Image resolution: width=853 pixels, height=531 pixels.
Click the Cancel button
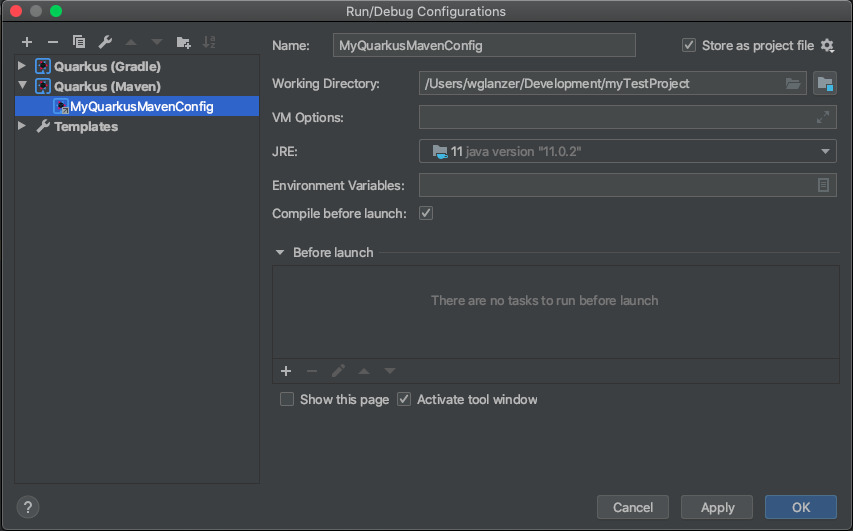click(633, 507)
